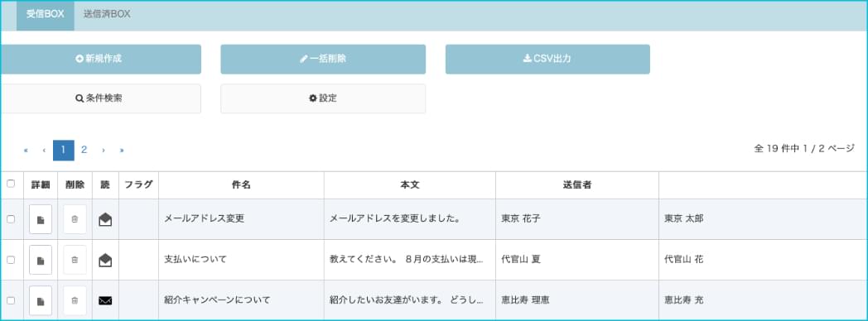The image size is (868, 321).
Task: Check the box for メールアドレス変更 row
Action: click(x=11, y=219)
